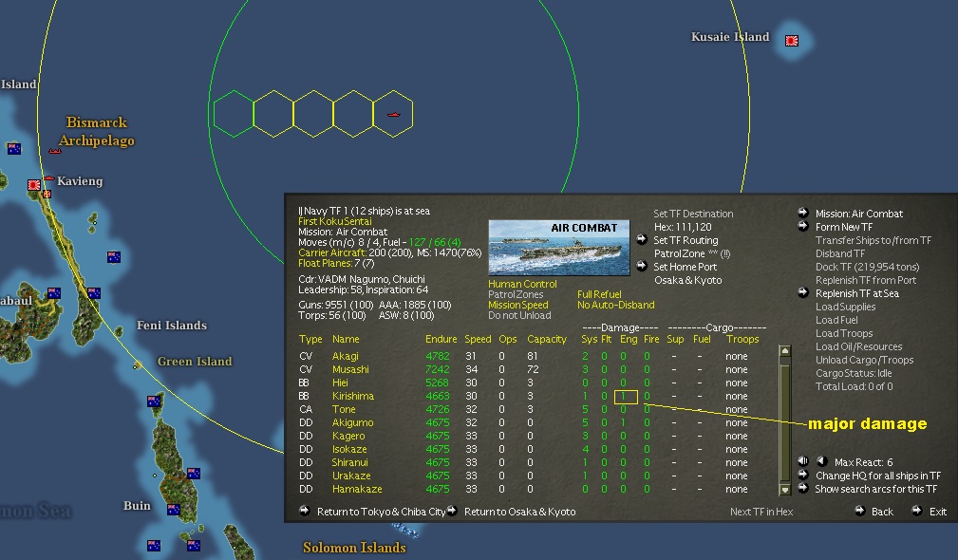Open battleship Kirishima details
This screenshot has height=560, width=958.
coord(352,397)
